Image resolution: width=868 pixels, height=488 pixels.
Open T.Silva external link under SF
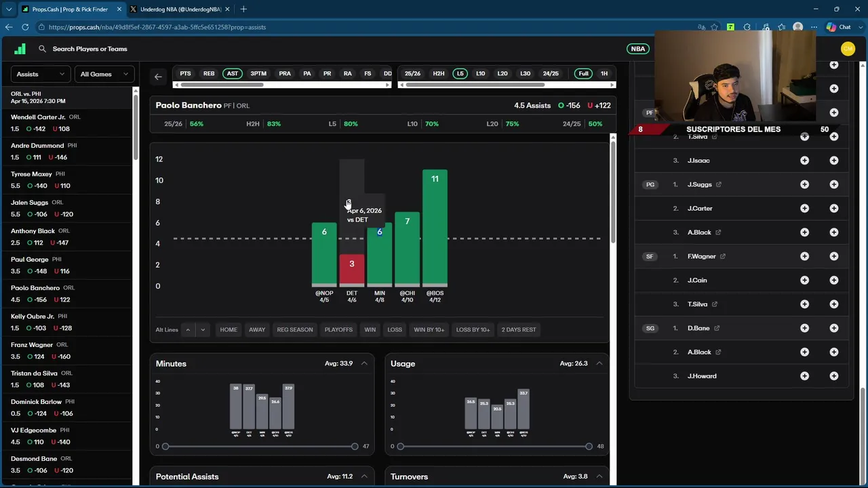[x=714, y=304]
